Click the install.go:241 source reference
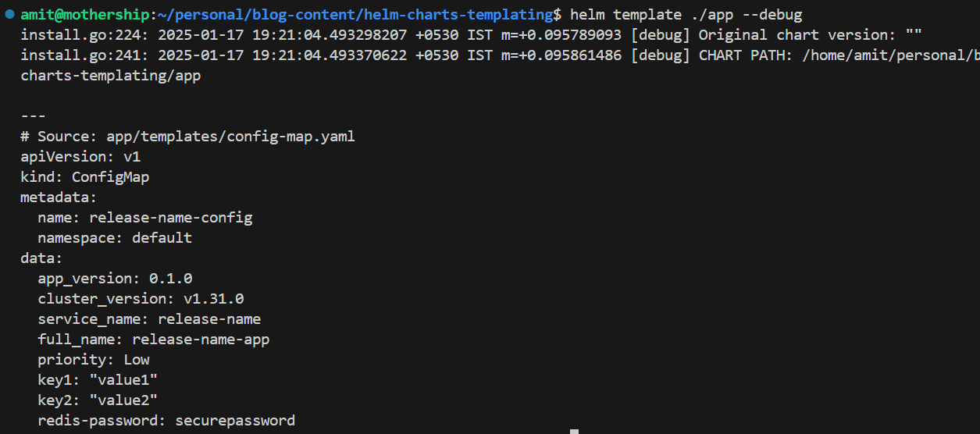 click(x=67, y=55)
